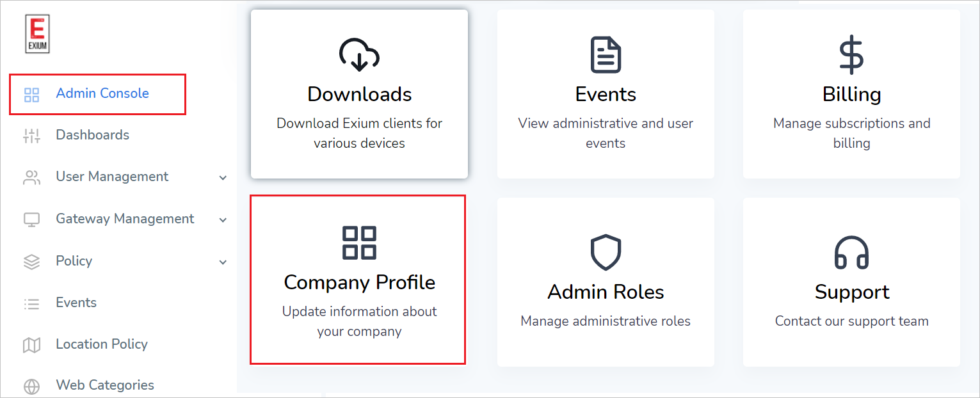The height and width of the screenshot is (398, 980).
Task: Expand the Policy submenu chevron
Action: [x=223, y=262]
